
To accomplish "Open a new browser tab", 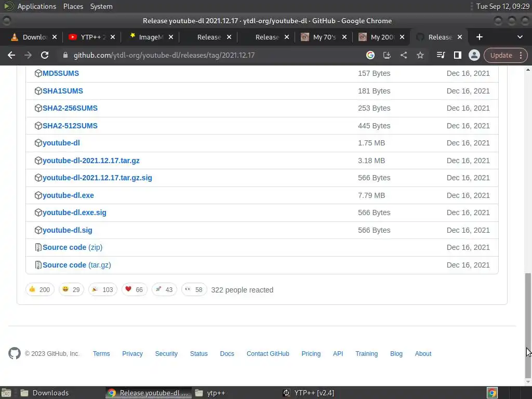I will pos(479,37).
